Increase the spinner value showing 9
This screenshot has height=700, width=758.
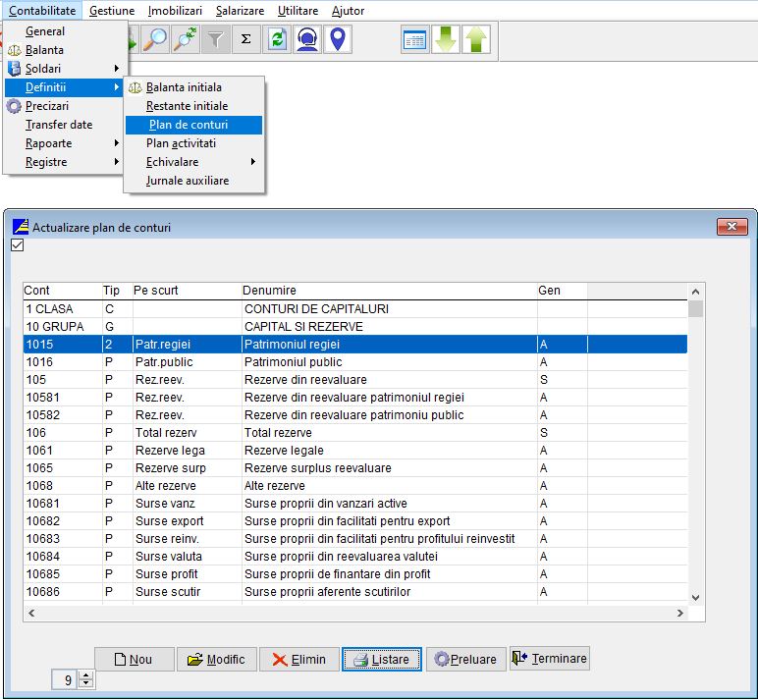86,675
